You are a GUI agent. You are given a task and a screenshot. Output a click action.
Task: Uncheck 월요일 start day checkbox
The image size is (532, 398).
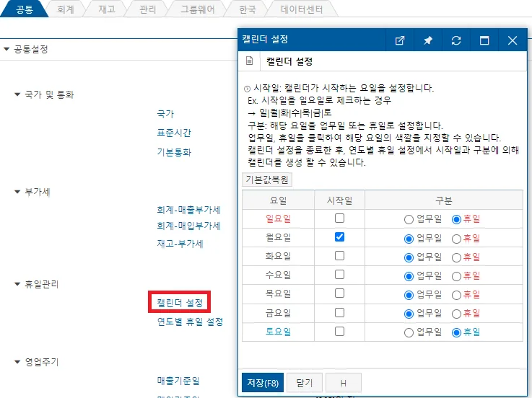click(339, 236)
